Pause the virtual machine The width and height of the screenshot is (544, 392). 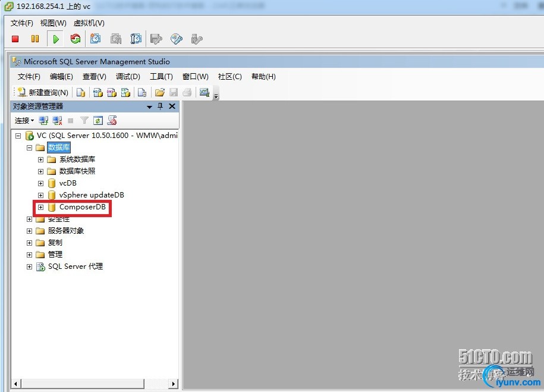coord(35,39)
